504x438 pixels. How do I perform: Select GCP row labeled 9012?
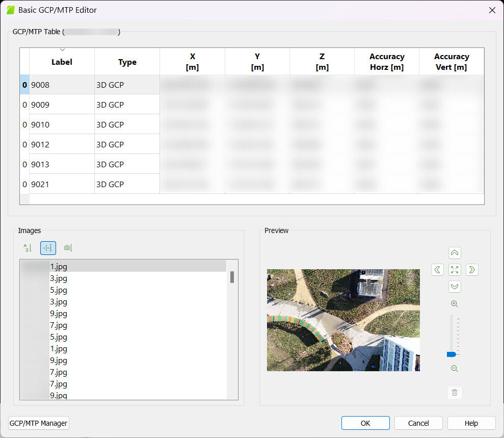pos(61,144)
